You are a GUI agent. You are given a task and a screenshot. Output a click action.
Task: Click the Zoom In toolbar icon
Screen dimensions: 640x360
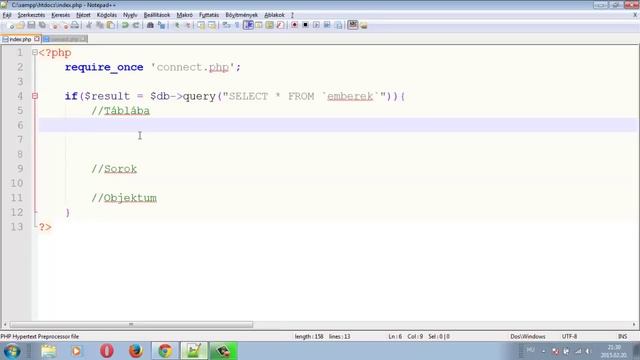coord(177,25)
